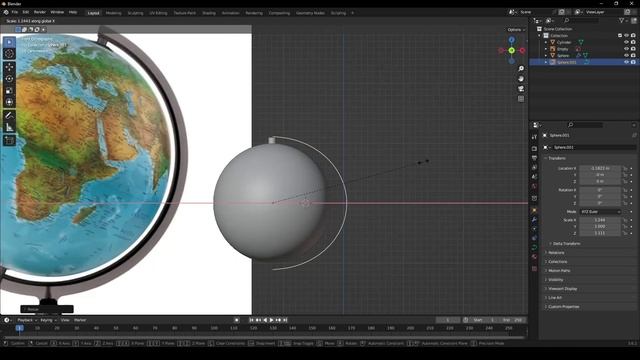The width and height of the screenshot is (640, 360).
Task: Open timeline Keying popover
Action: tap(48, 320)
